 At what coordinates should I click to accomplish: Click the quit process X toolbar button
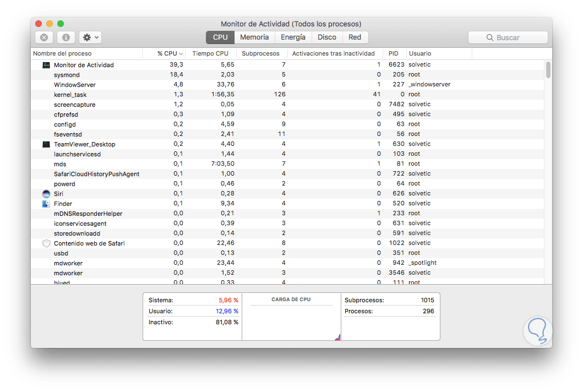point(44,37)
